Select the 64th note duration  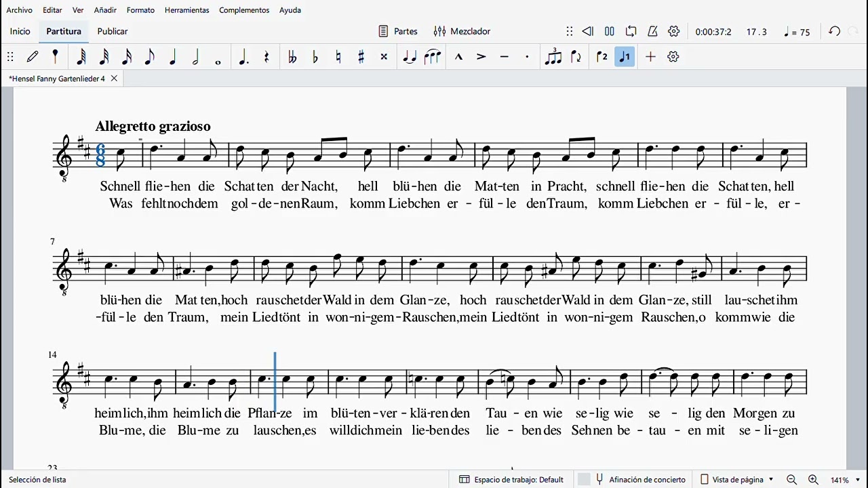pos(81,57)
